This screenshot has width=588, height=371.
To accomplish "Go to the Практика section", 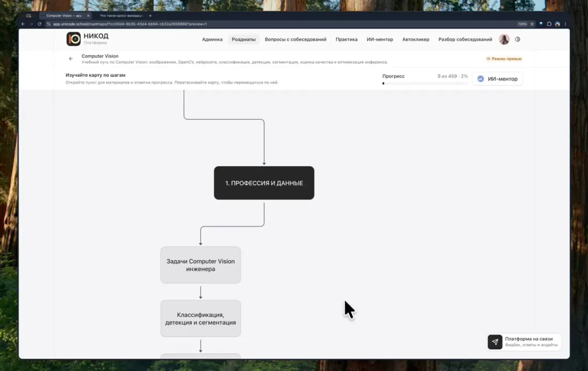I will pos(346,40).
